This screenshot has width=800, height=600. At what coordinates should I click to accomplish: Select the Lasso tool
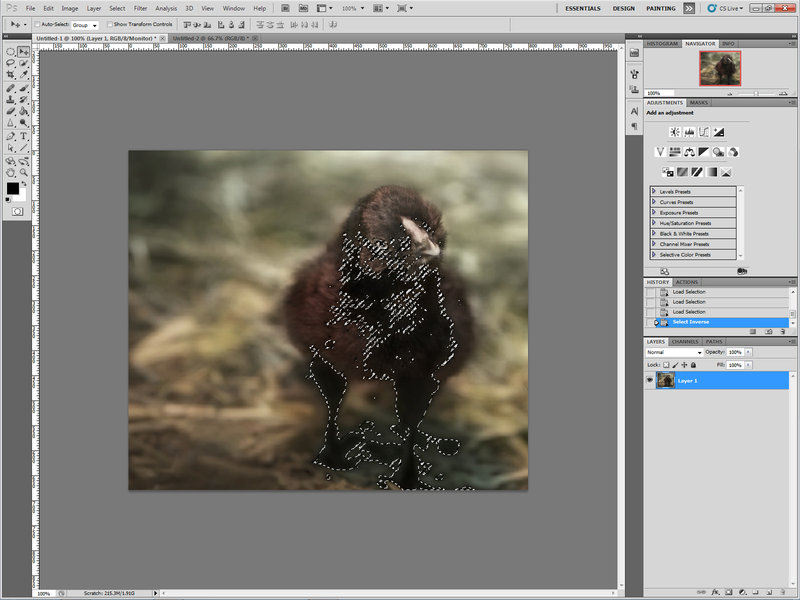click(x=10, y=63)
